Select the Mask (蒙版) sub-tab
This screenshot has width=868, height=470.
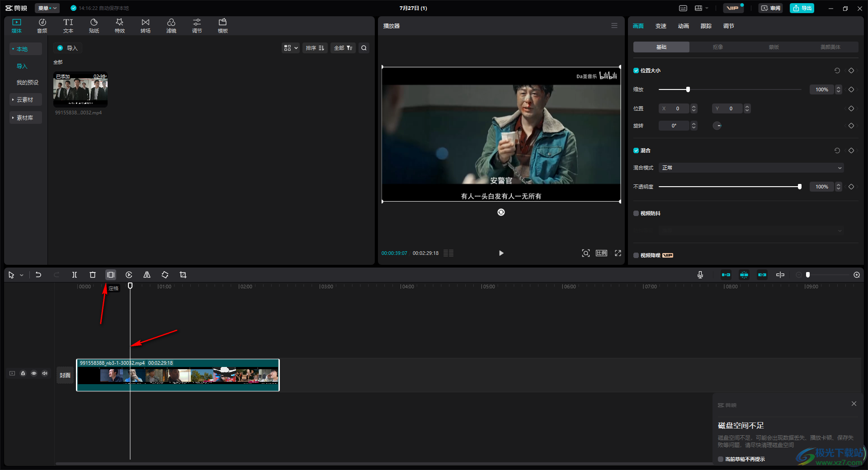pos(774,47)
